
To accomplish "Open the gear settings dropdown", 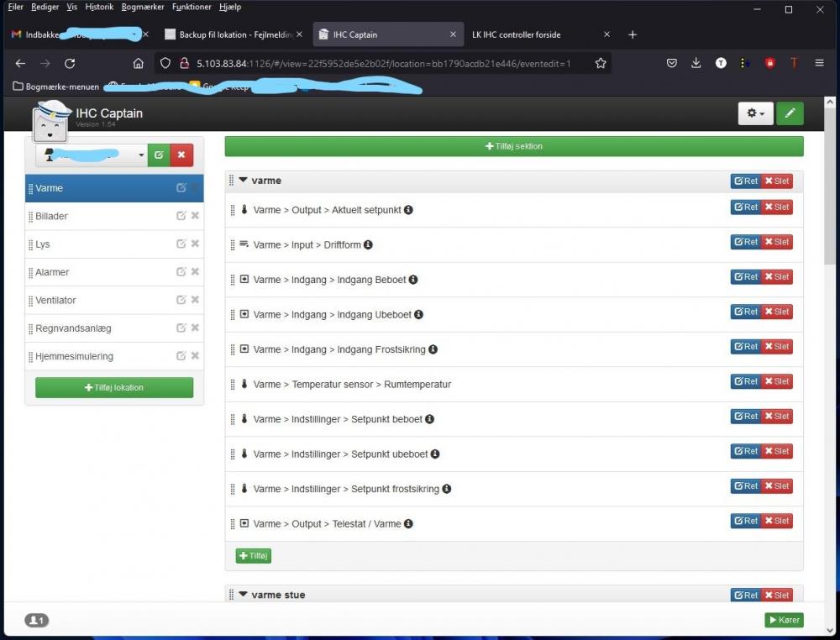I will click(755, 113).
